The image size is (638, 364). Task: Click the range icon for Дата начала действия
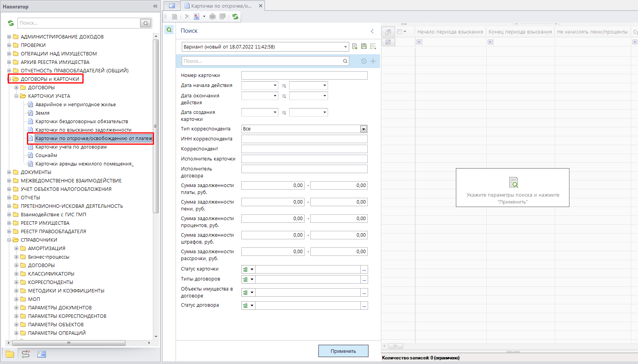pyautogui.click(x=284, y=85)
